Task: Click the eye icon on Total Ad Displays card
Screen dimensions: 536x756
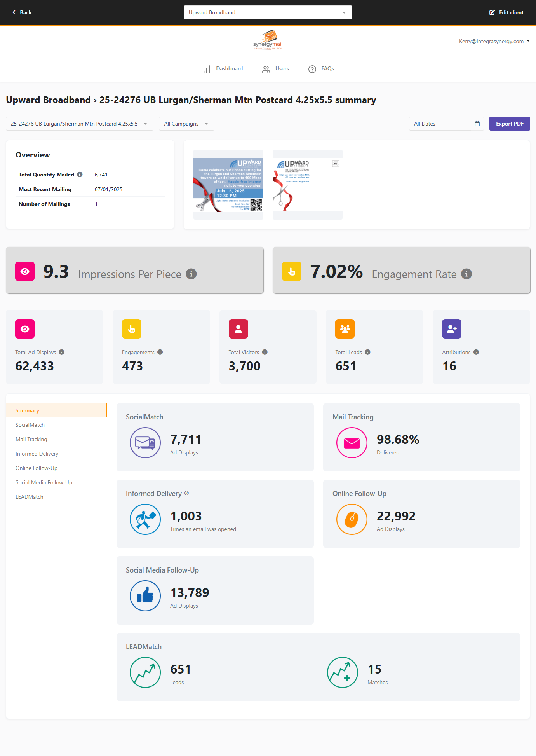Action: 25,329
